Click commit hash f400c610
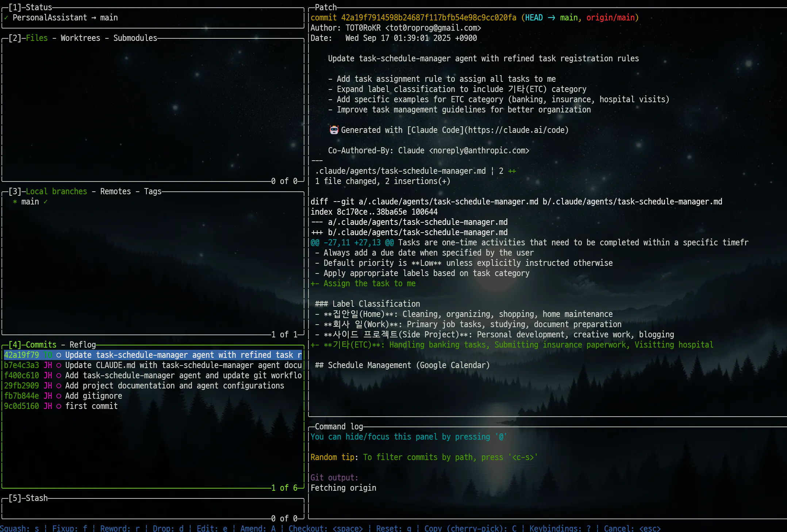The height and width of the screenshot is (532, 787). 22,375
